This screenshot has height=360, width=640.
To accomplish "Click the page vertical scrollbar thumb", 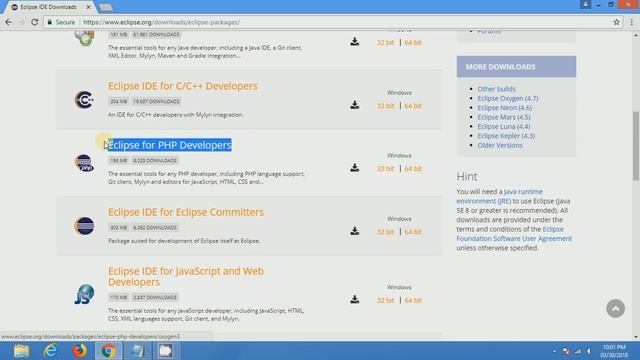I will pyautogui.click(x=636, y=145).
